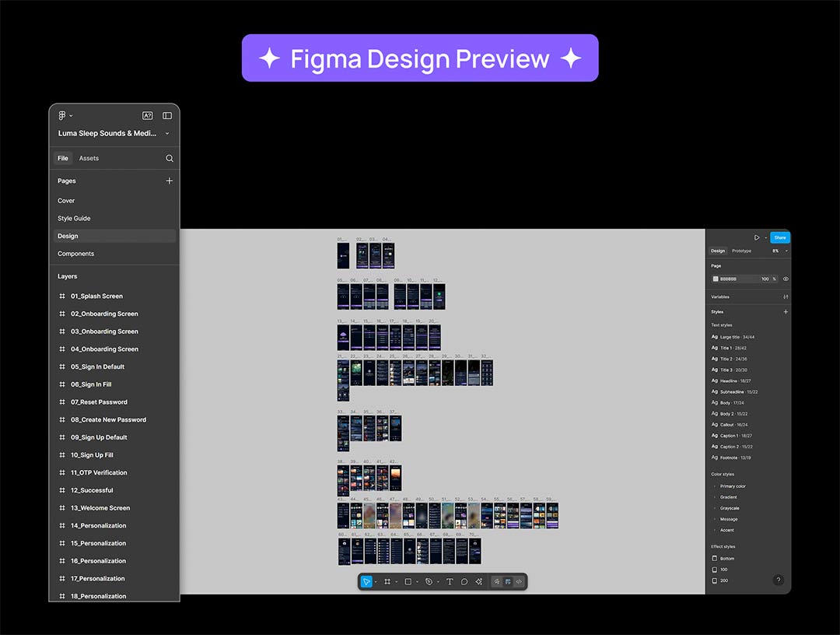The image size is (840, 635).
Task: Switch to the Assets tab
Action: 89,158
